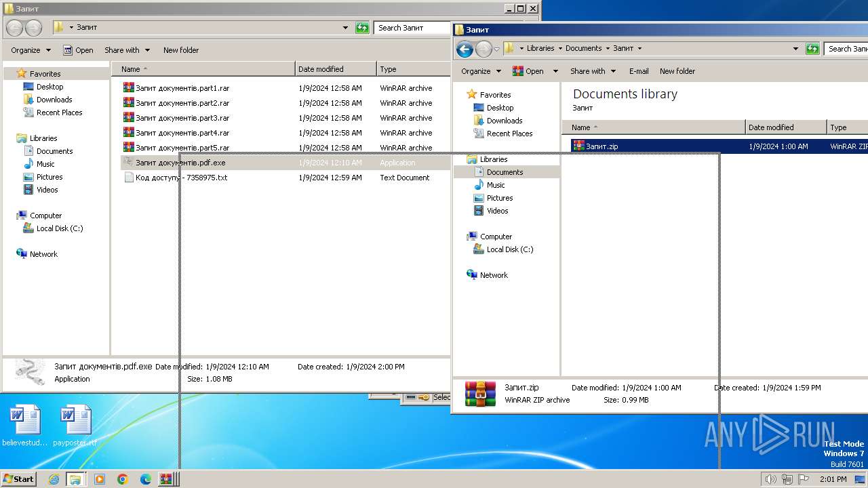Open WinRAR taskbar icon
The height and width of the screenshot is (488, 868).
pyautogui.click(x=167, y=479)
